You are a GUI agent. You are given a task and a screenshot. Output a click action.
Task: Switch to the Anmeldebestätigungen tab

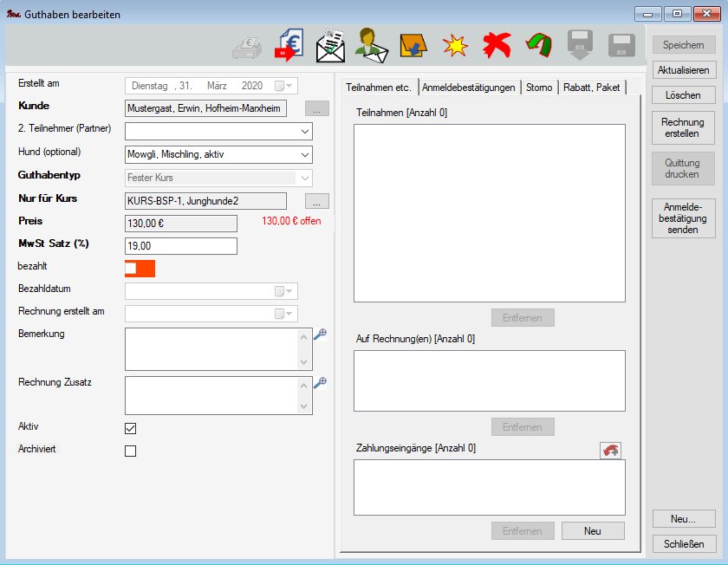470,88
